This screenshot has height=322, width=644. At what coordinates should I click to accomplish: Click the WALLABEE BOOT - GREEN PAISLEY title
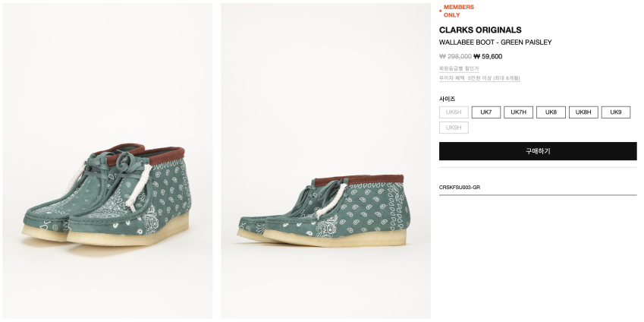coord(495,43)
